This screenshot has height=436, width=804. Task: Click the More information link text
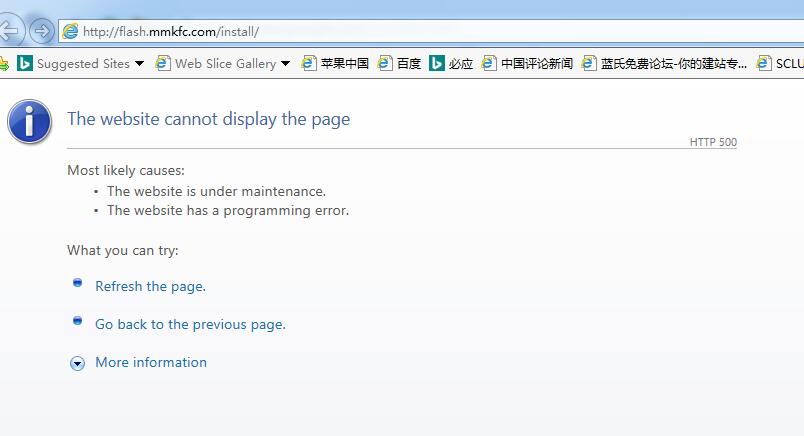tap(151, 362)
